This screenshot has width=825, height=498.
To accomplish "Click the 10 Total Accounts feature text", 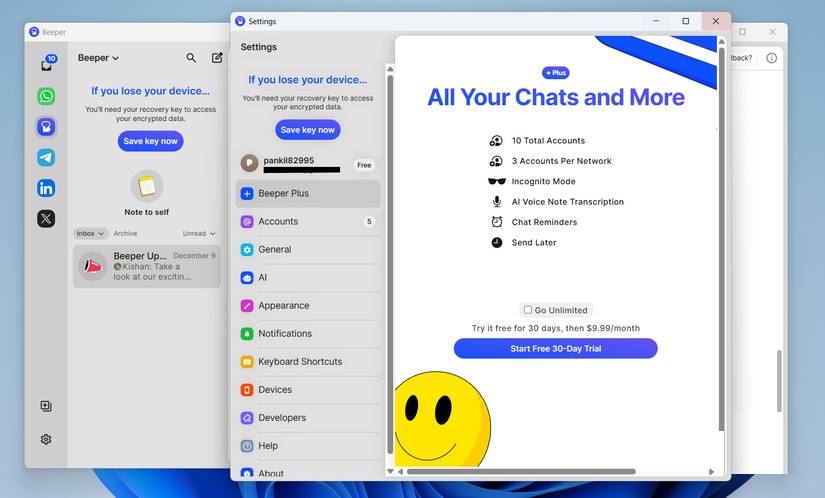I will [x=548, y=140].
